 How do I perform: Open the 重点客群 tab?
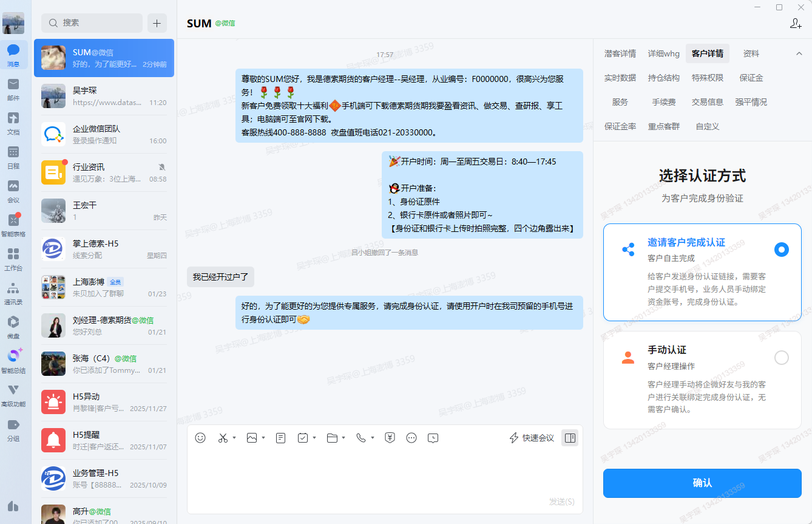coord(664,126)
